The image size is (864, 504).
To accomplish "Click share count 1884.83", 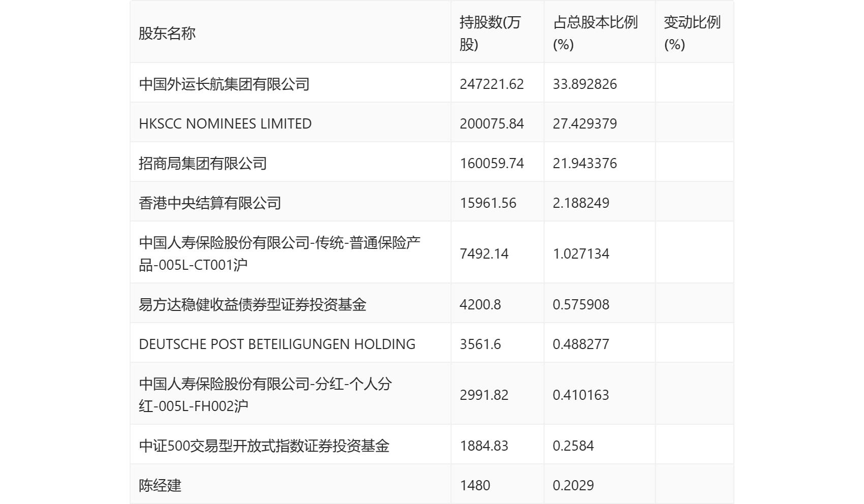I will click(484, 446).
